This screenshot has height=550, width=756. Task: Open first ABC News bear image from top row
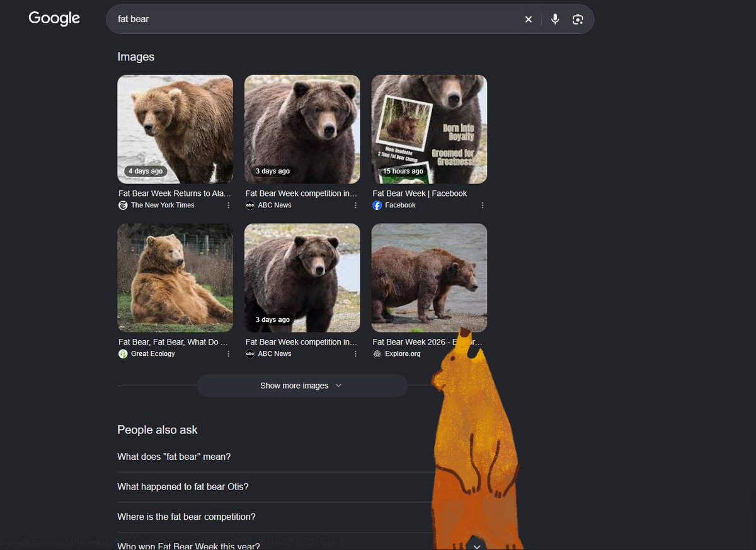302,129
